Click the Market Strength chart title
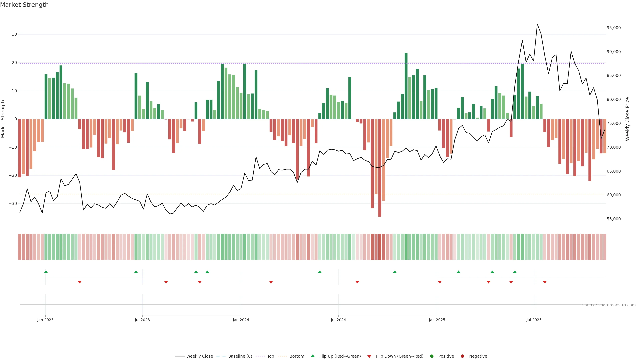 tap(24, 5)
